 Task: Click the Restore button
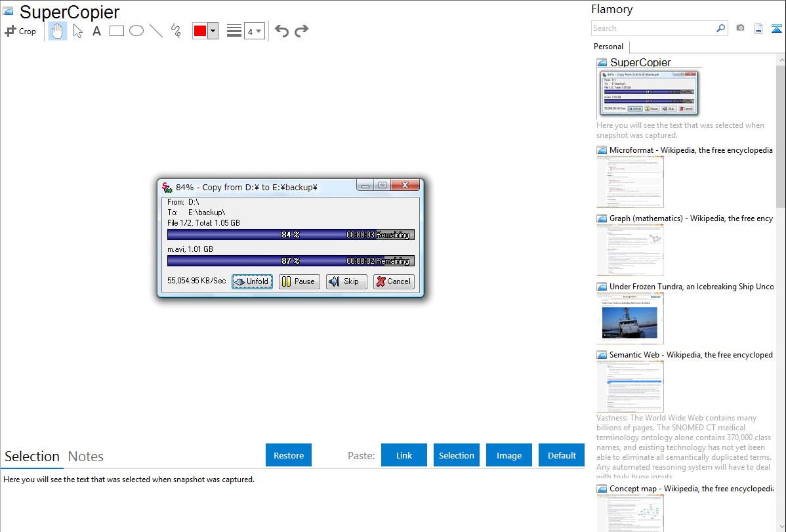[289, 455]
